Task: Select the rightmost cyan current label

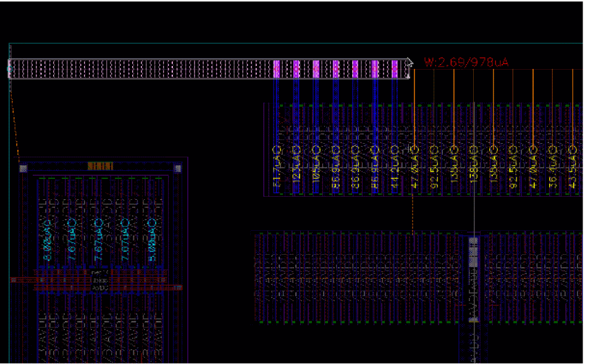Action: [151, 240]
